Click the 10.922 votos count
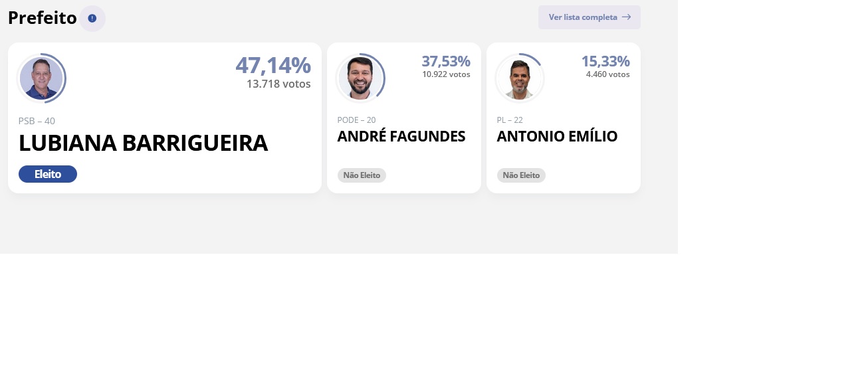The height and width of the screenshot is (370, 868). coord(446,74)
